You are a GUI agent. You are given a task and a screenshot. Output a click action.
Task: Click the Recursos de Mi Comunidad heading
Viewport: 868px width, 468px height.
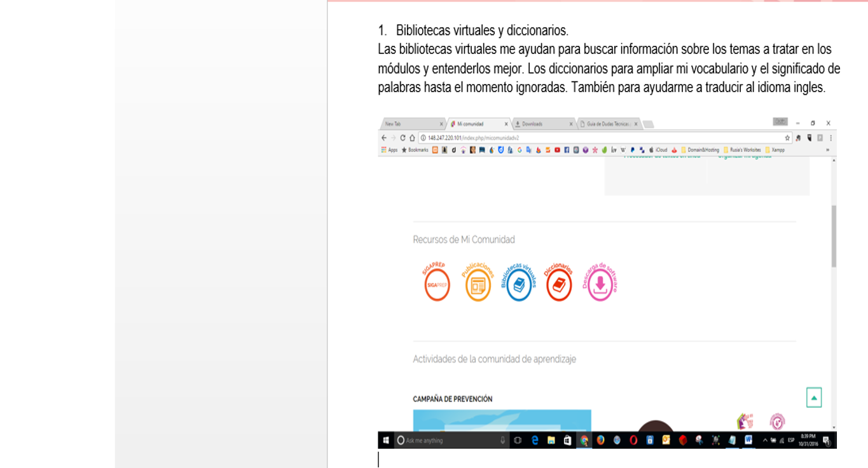[464, 240]
